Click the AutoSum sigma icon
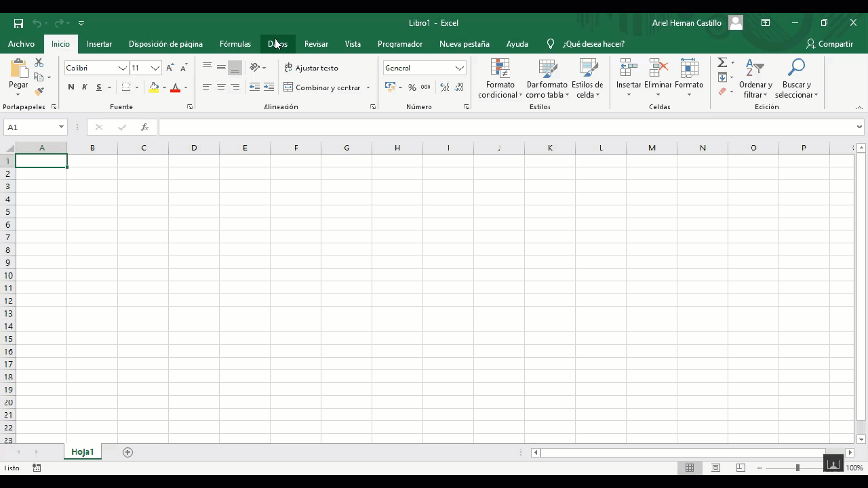Image resolution: width=868 pixels, height=488 pixels. pyautogui.click(x=722, y=62)
